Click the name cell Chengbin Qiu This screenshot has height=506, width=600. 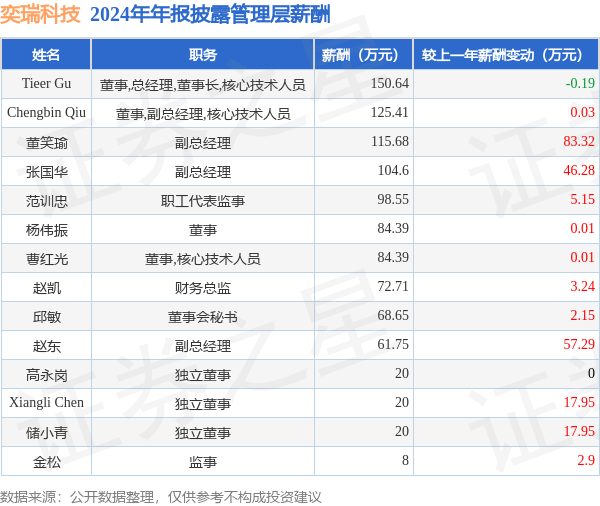coord(46,113)
